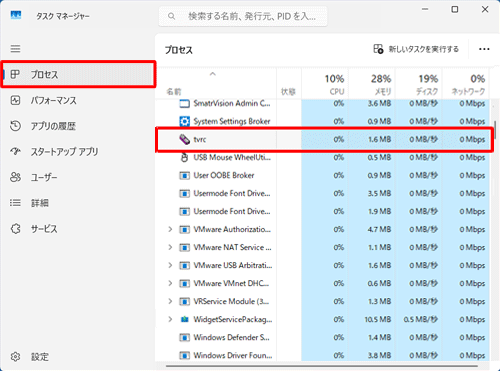
Task: Click the Windows Defender S... process icon
Action: 184,337
